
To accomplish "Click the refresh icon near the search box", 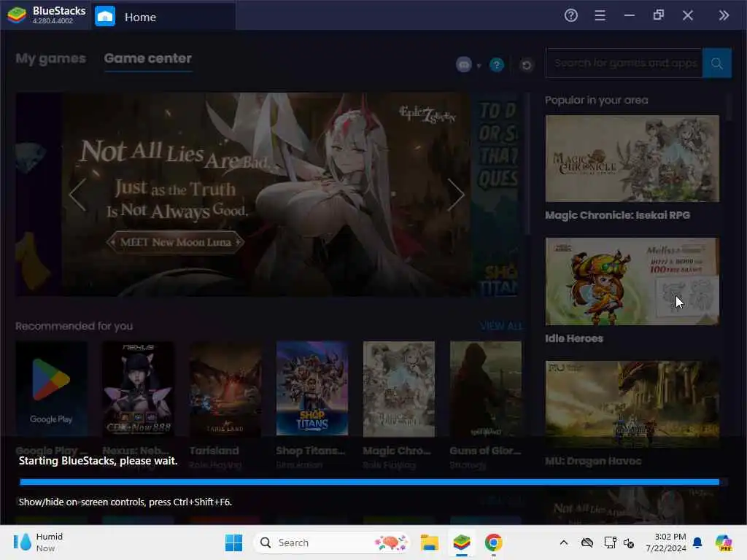I will 526,64.
